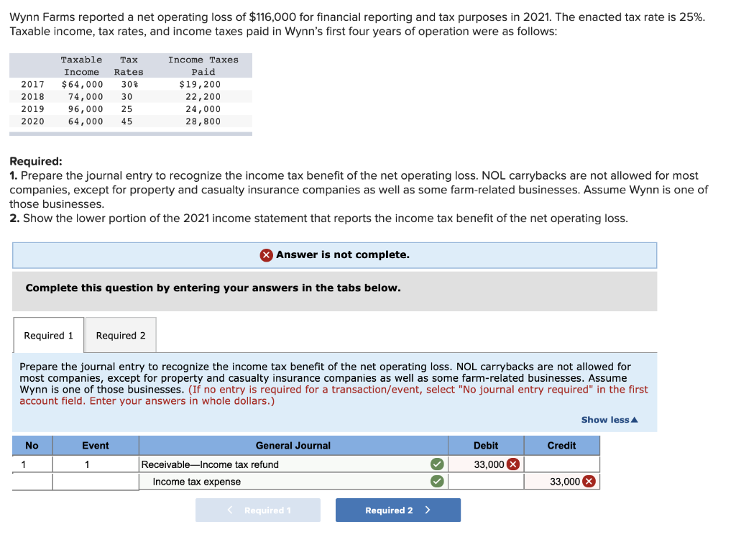
Task: Click income taxes paid value 24,000
Action: pos(203,109)
